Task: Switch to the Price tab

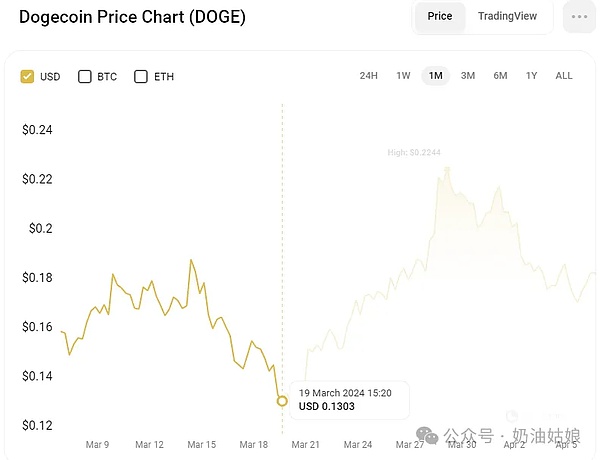Action: tap(440, 17)
